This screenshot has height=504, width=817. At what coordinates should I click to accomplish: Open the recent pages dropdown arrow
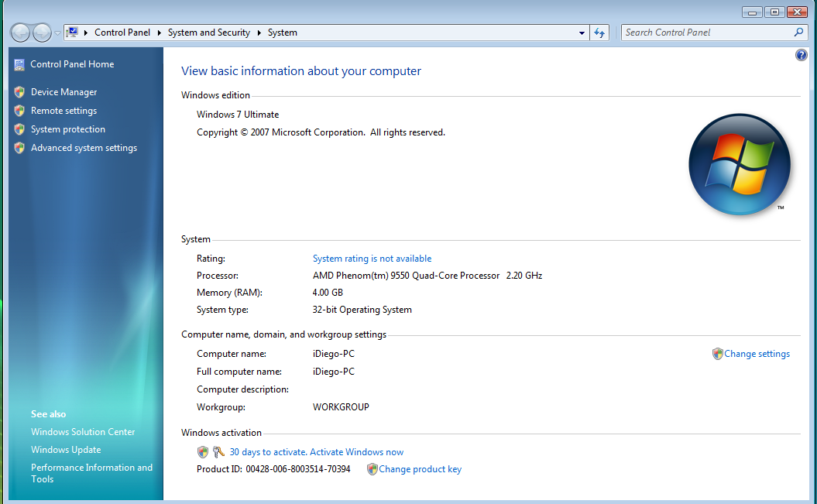pyautogui.click(x=57, y=33)
